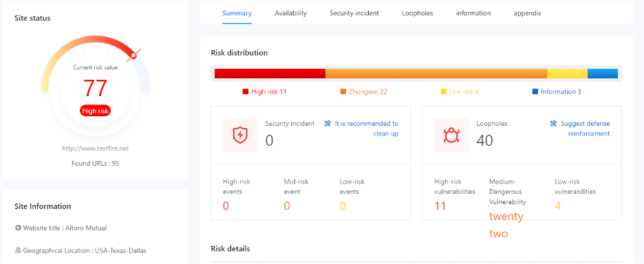
Task: Click the location icon beside Geographical Location
Action: pyautogui.click(x=18, y=250)
